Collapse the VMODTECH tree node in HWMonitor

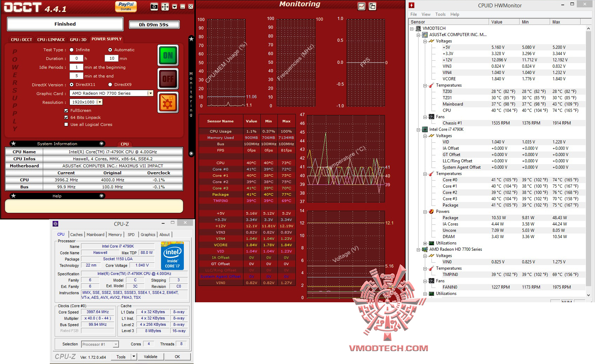point(412,29)
